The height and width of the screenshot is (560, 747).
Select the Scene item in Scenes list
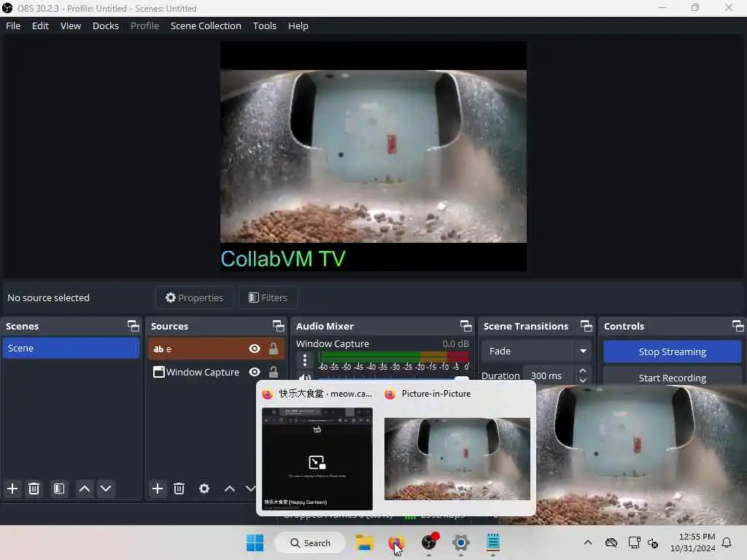(x=71, y=348)
